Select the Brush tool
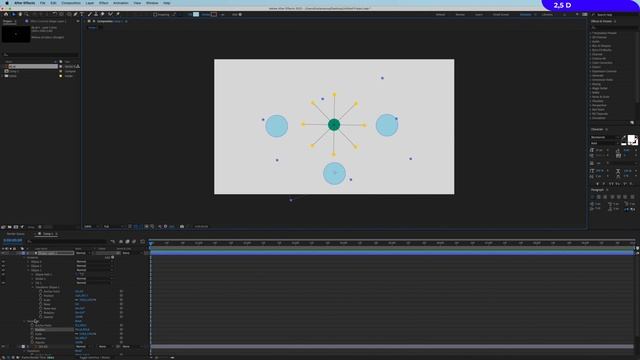 [89, 14]
